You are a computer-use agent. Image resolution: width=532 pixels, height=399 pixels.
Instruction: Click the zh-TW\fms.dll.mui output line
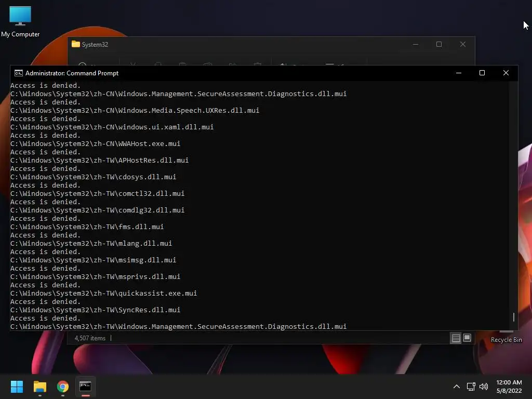click(x=87, y=227)
